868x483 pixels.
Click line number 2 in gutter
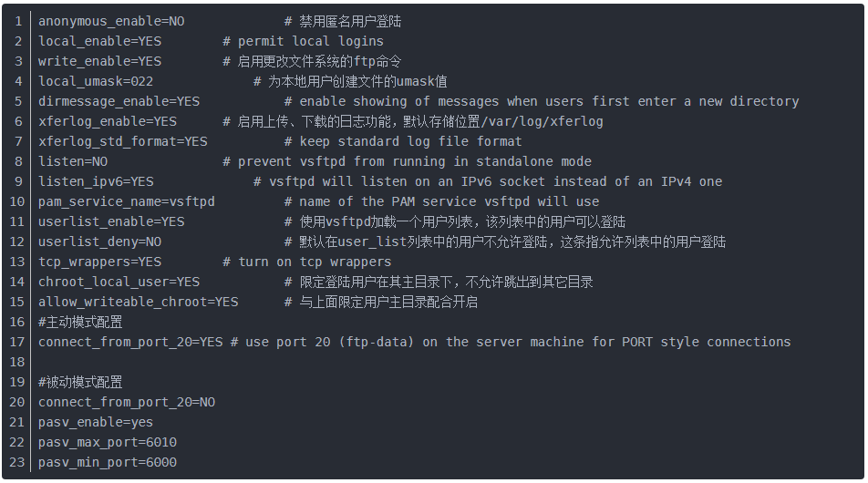[x=18, y=41]
